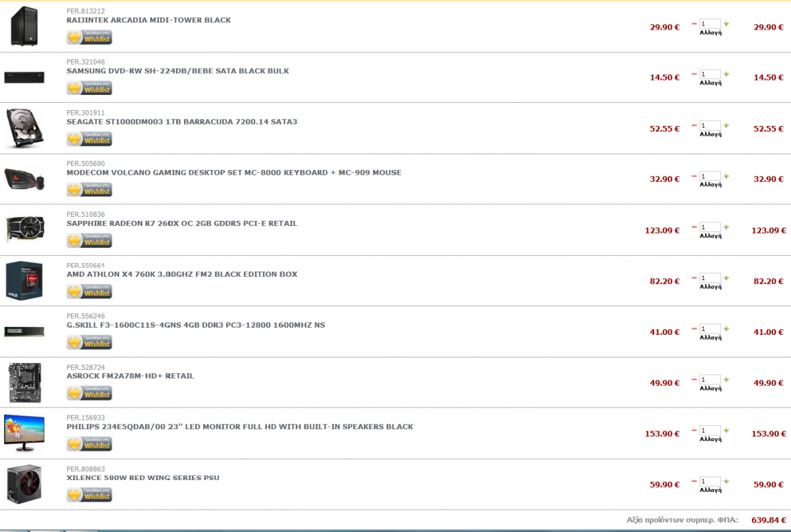
Task: Click Αλλαγή under Samsung DVD-RW quantity
Action: [711, 83]
